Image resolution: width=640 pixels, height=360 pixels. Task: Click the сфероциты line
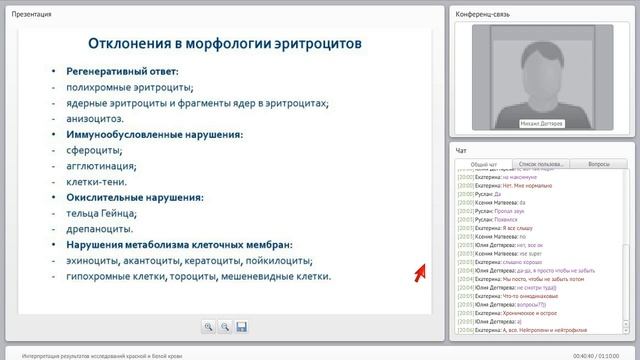pos(94,150)
